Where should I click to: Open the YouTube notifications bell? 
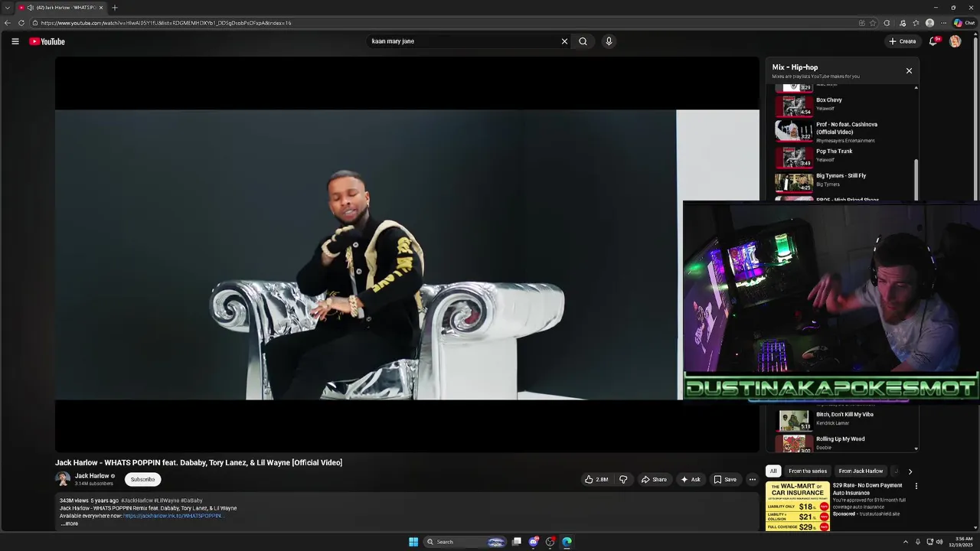click(933, 41)
